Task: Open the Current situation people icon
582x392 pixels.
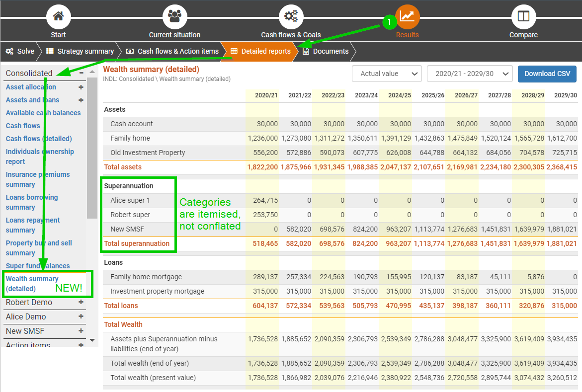Action: pos(174,17)
